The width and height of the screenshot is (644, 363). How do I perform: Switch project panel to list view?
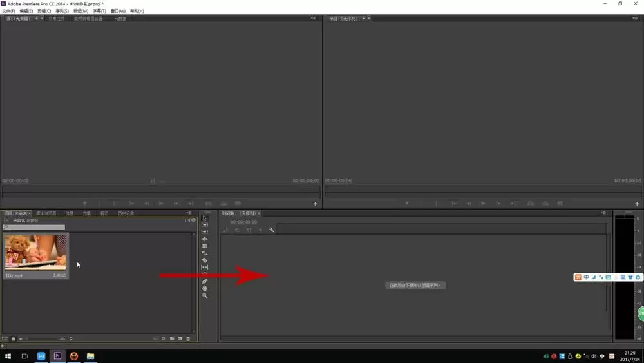[5, 338]
